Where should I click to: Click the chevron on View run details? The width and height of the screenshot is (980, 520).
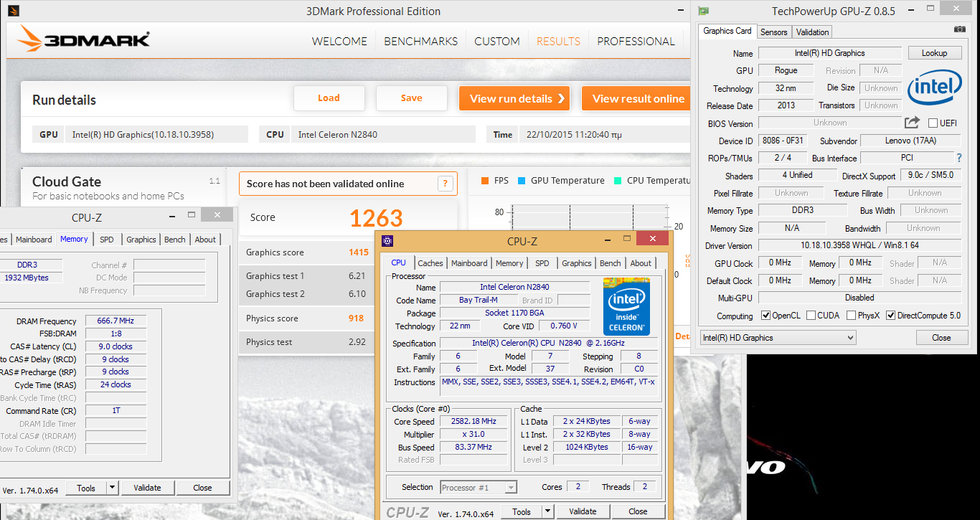[x=561, y=99]
